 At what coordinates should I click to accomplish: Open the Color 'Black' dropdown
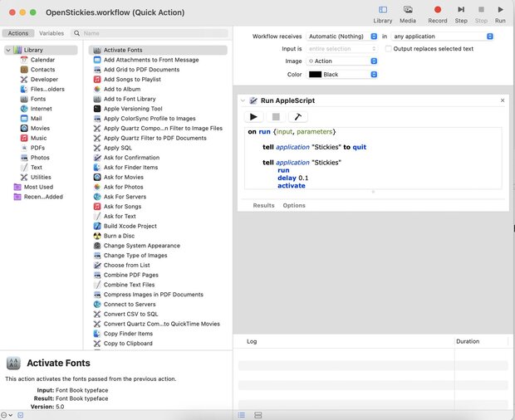(x=341, y=75)
